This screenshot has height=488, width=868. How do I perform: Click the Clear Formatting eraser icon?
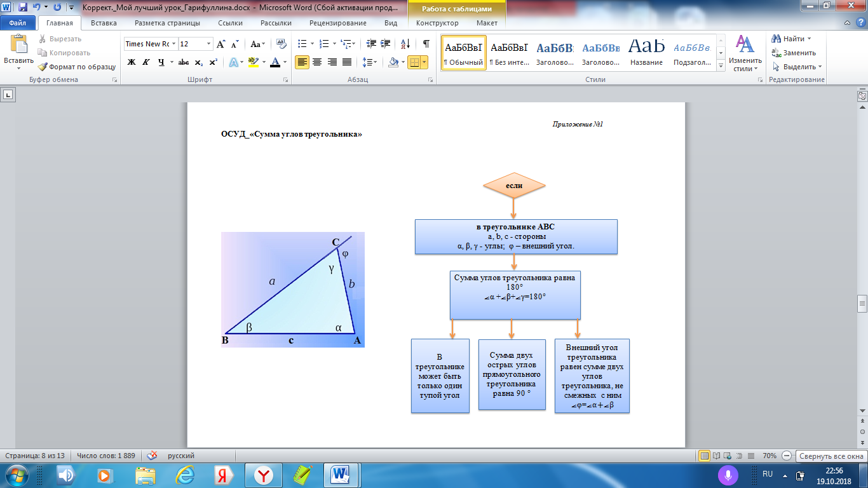click(281, 44)
